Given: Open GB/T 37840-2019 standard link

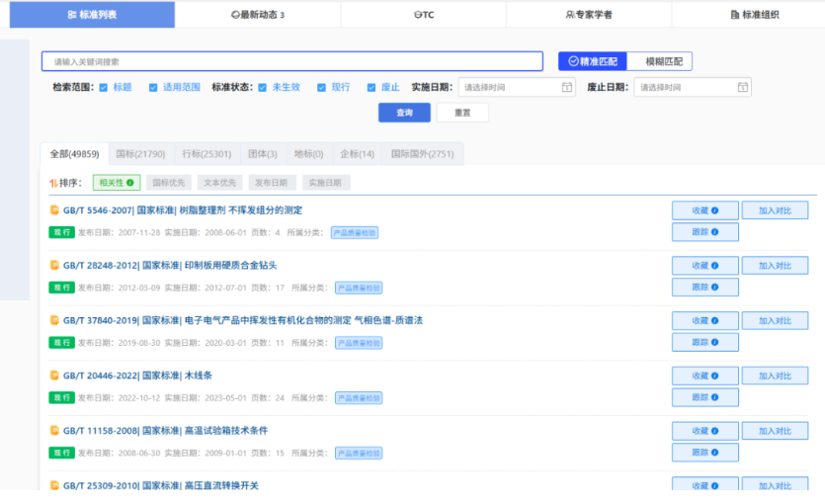Looking at the screenshot, I should click(x=242, y=320).
